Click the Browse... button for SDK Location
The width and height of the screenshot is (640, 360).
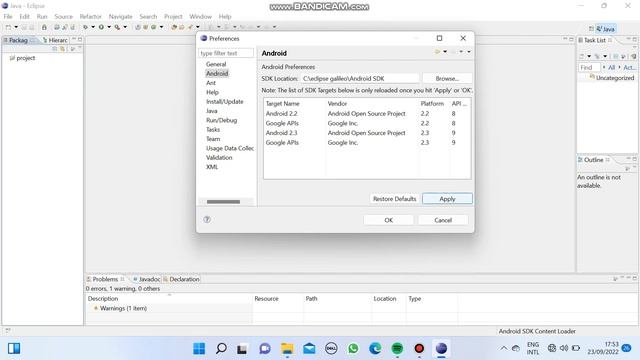coord(447,78)
